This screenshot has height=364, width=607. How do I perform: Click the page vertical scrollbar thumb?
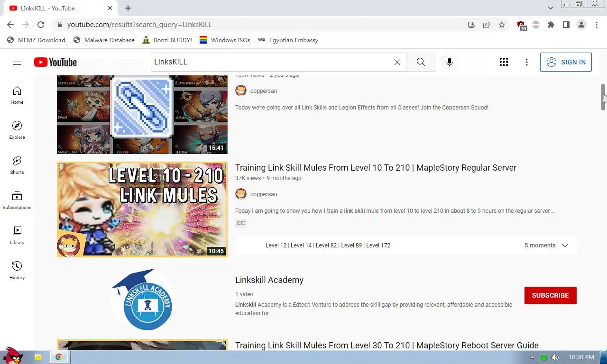coord(603,97)
